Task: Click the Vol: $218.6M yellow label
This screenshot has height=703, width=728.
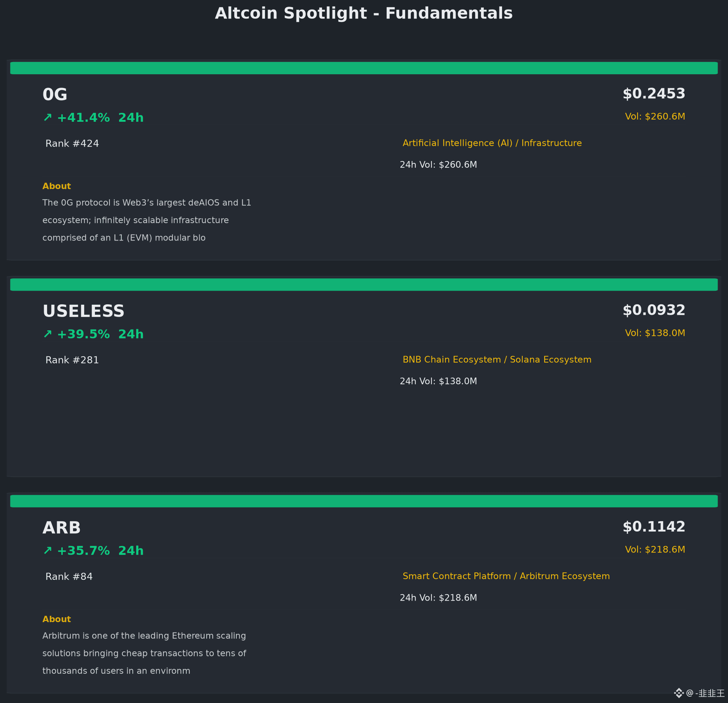Action: click(x=655, y=550)
